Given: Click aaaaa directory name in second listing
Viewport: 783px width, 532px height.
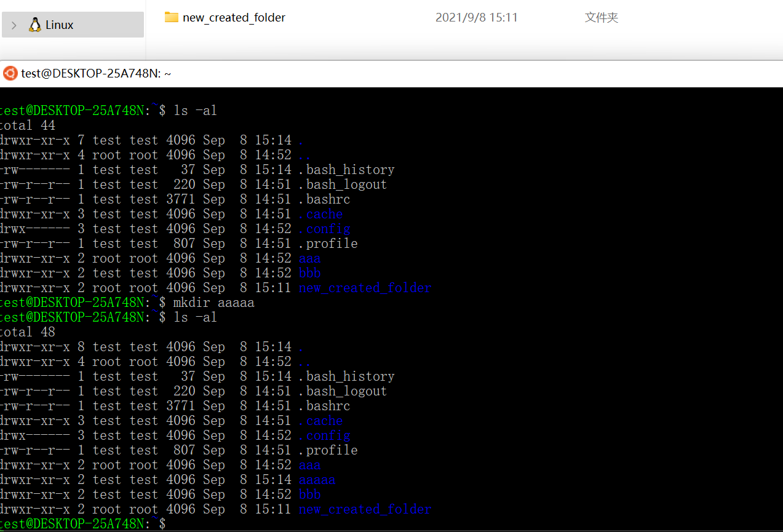Looking at the screenshot, I should pyautogui.click(x=317, y=480).
